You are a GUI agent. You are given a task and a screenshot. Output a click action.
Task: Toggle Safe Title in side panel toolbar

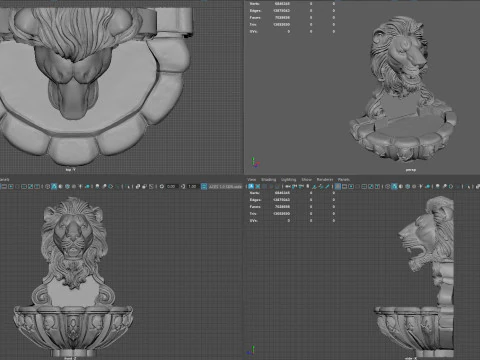(377, 186)
